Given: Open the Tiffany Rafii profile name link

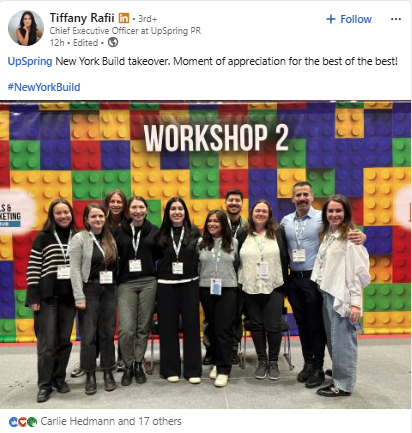Looking at the screenshot, I should [x=82, y=18].
